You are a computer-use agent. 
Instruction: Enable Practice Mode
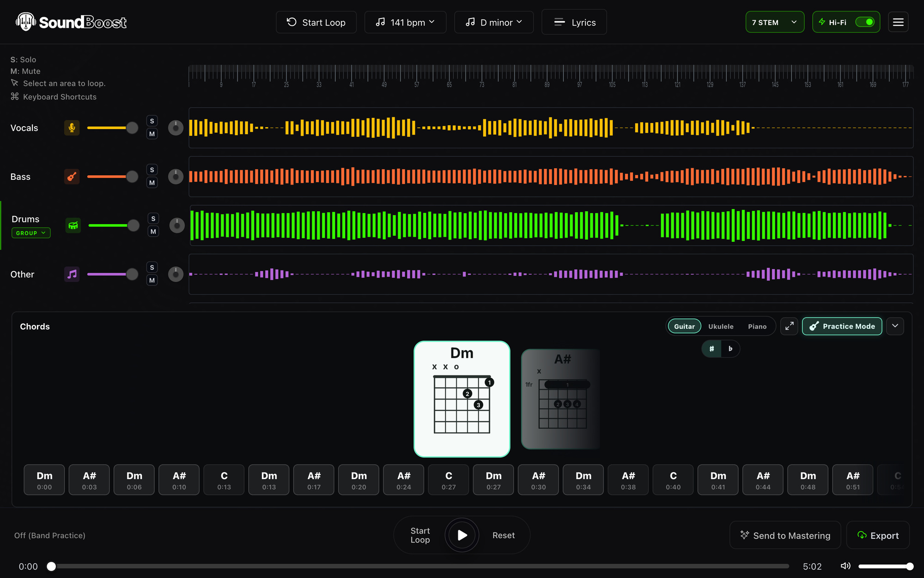coord(842,326)
